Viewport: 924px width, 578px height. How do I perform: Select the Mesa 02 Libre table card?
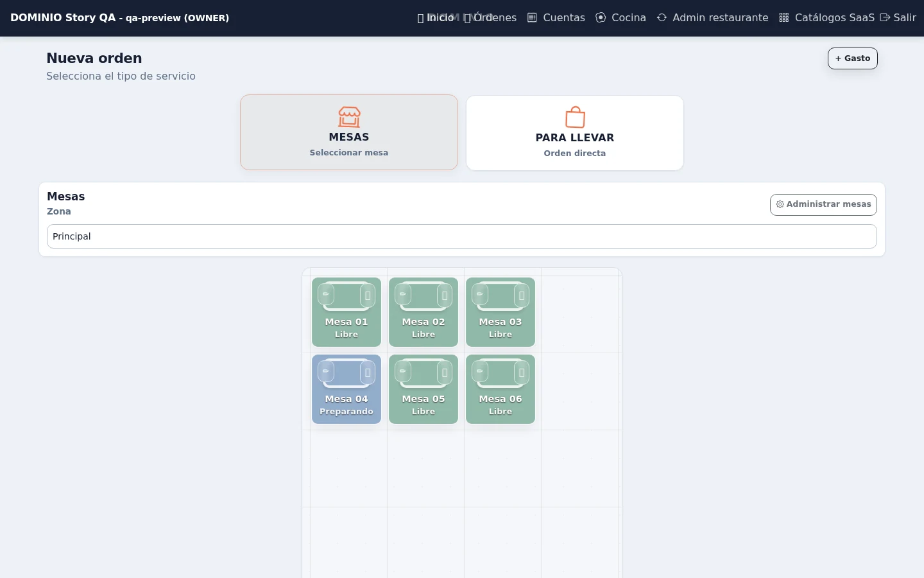pyautogui.click(x=424, y=312)
